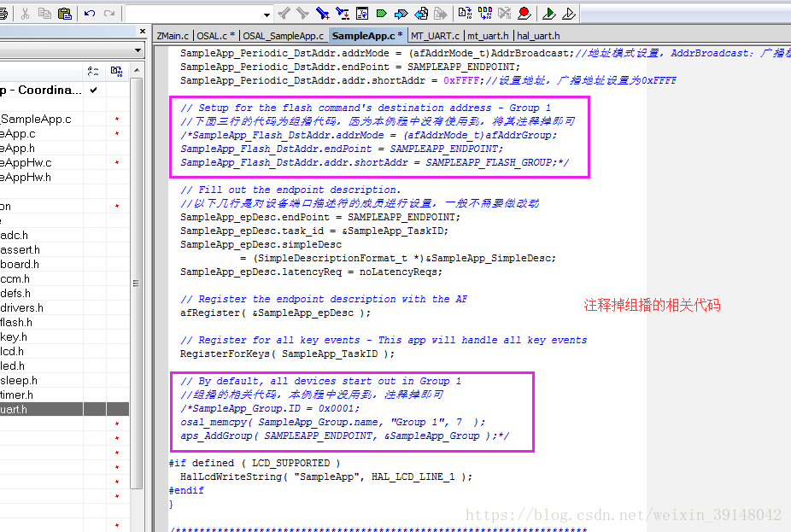Image resolution: width=791 pixels, height=532 pixels.
Task: Click the RegisterForKeys( SampleApp_TaskID ) line
Action: [288, 354]
